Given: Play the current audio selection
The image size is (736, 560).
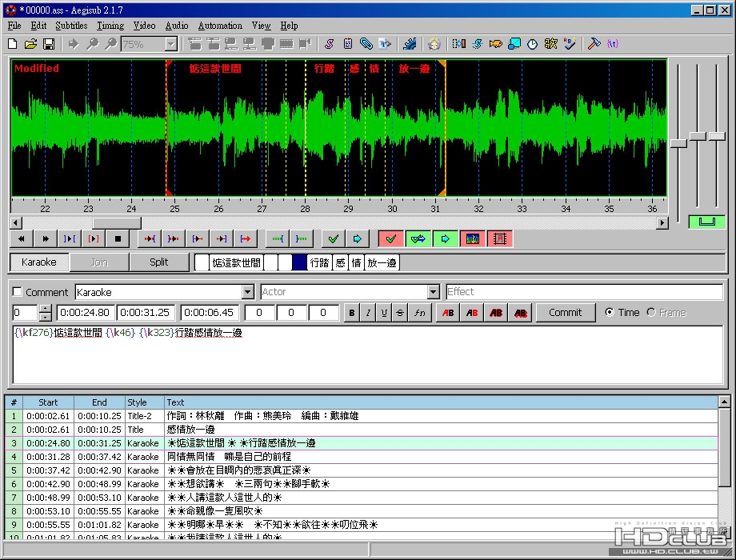Looking at the screenshot, I should tap(69, 239).
